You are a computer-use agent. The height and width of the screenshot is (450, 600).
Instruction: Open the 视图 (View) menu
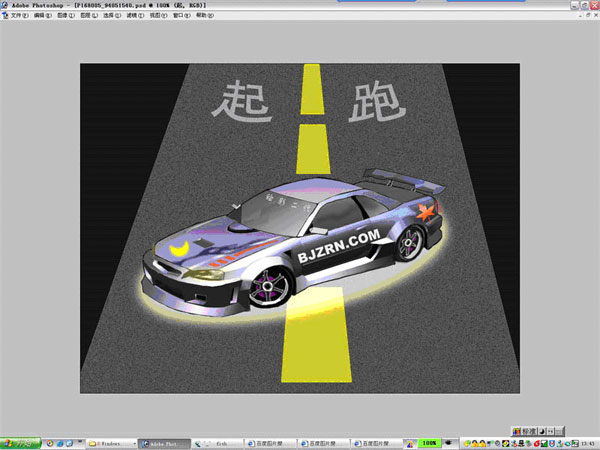click(x=158, y=15)
